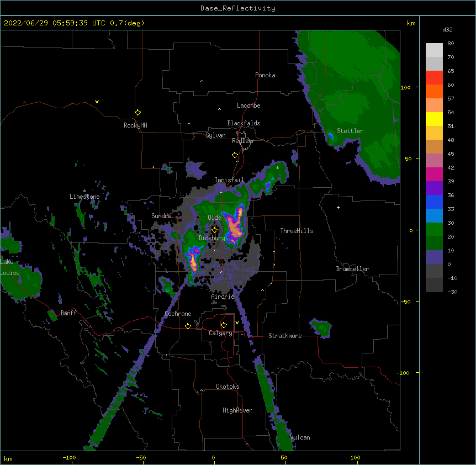
Task: Click the intense storm cell east of Olds
Action: 234,226
